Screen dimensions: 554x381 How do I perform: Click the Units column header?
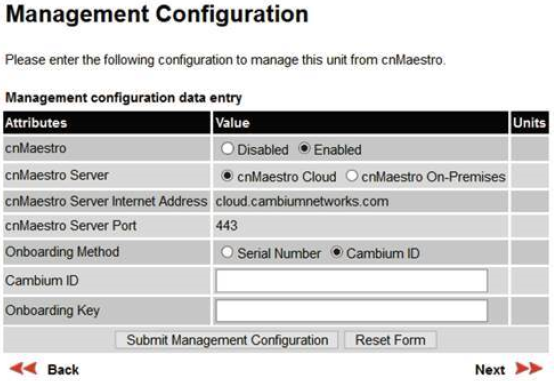[529, 123]
